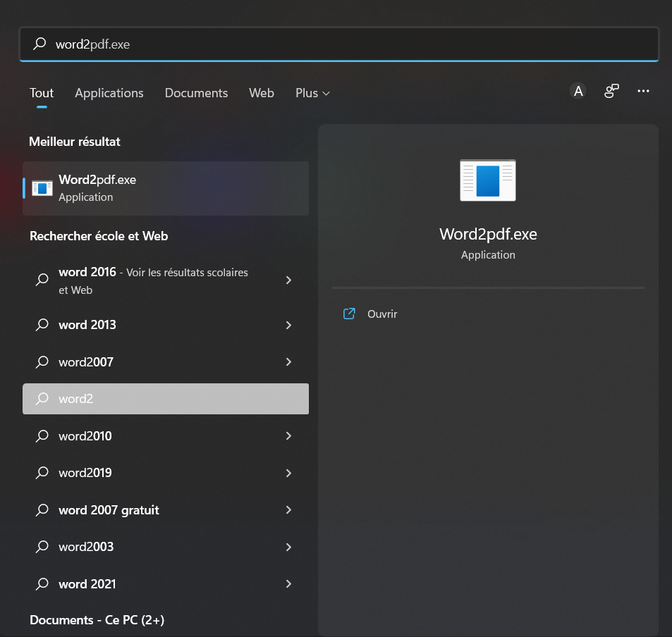
Task: Click Ouvrir to launch Word2pdf.exe
Action: click(x=382, y=314)
